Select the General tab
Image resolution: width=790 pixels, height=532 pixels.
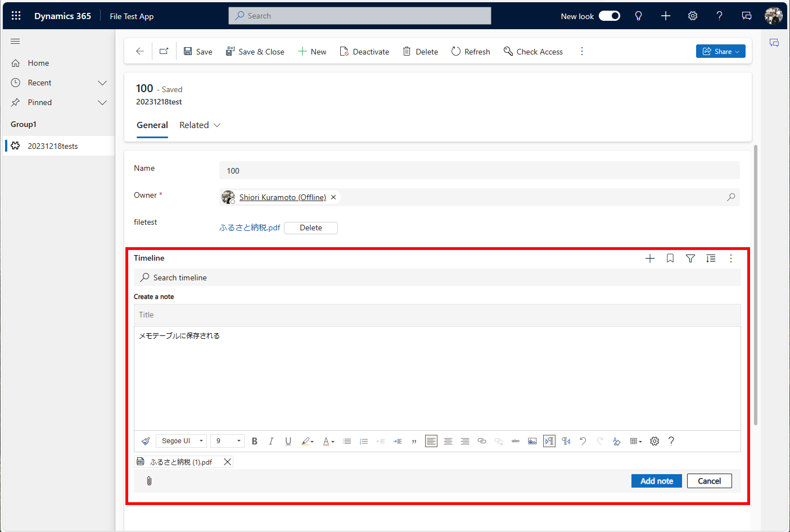click(x=152, y=125)
